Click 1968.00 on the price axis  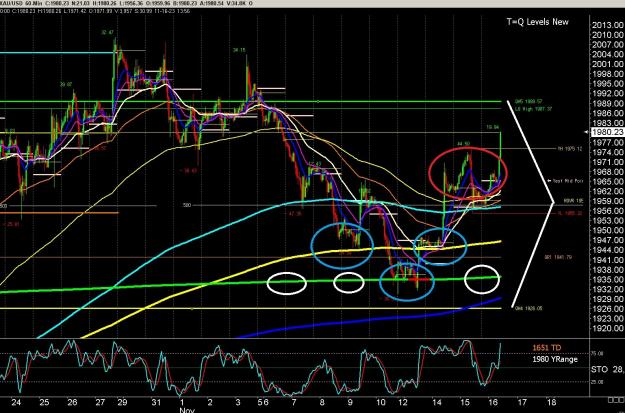[608, 172]
